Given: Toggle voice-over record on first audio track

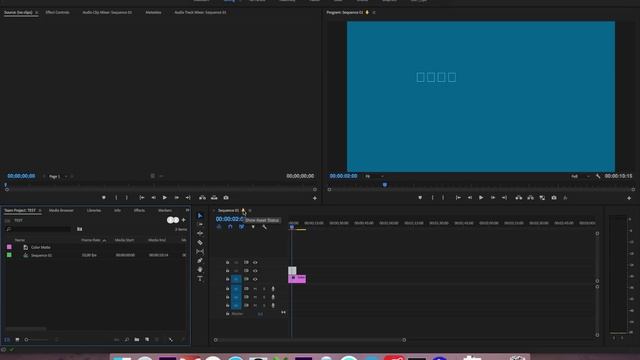Looking at the screenshot, I should coord(273,289).
